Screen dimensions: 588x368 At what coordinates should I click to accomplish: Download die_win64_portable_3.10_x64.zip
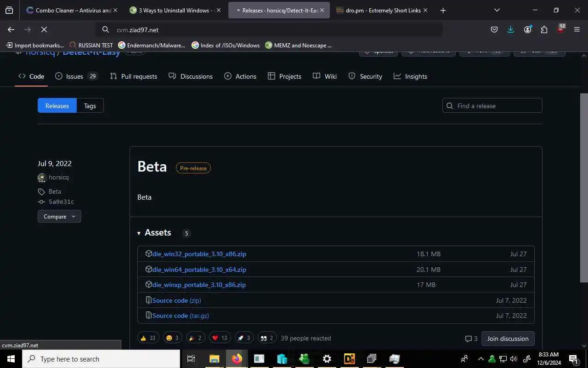199,270
